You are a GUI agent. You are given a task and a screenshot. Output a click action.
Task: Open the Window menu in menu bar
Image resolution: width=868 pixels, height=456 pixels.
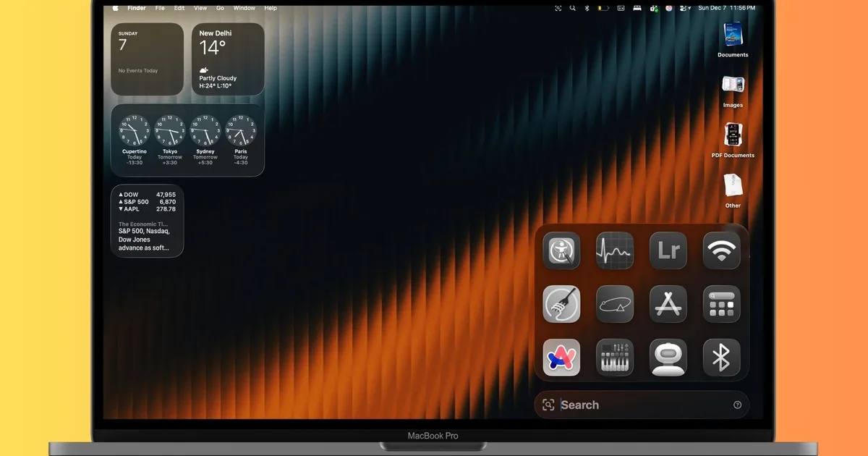[x=244, y=8]
